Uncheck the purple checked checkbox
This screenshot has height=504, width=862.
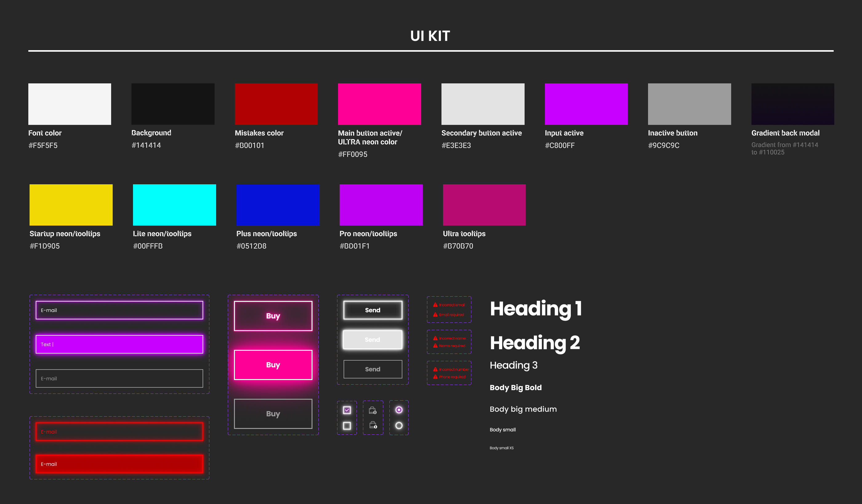tap(347, 410)
